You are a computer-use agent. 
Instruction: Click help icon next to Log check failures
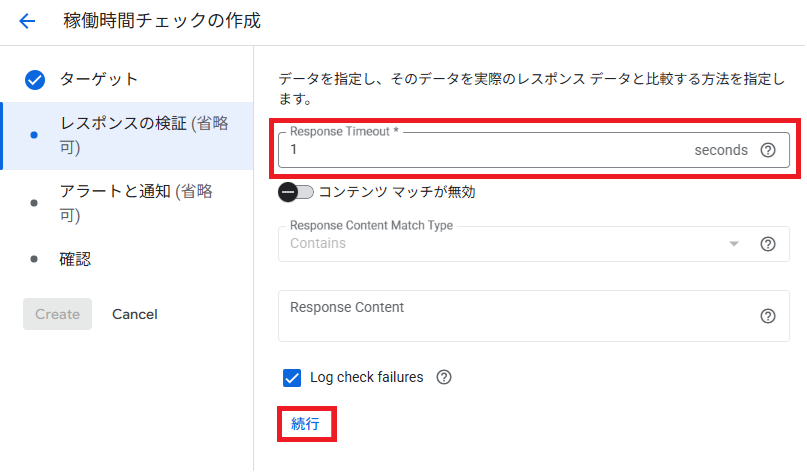(x=445, y=378)
